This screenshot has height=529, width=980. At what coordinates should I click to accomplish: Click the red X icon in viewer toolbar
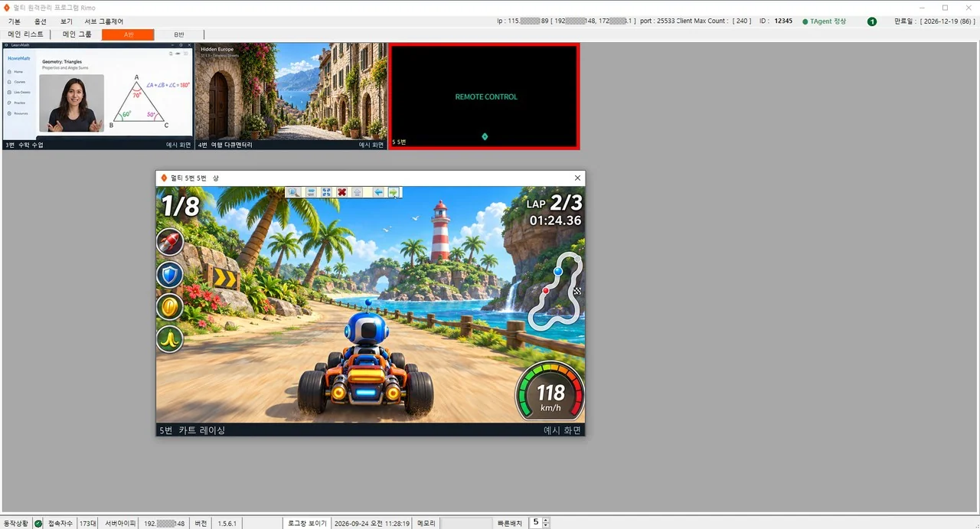(342, 192)
